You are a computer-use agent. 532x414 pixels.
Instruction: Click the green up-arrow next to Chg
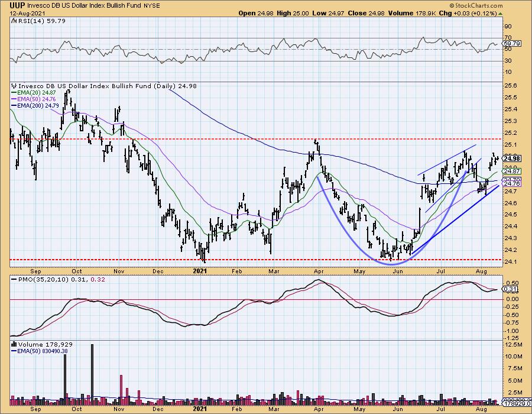(x=501, y=14)
